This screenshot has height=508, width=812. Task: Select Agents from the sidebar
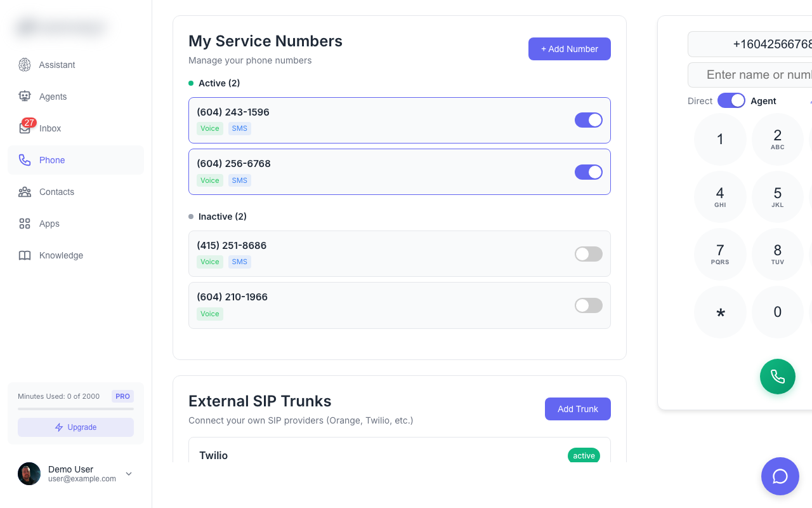coord(53,97)
